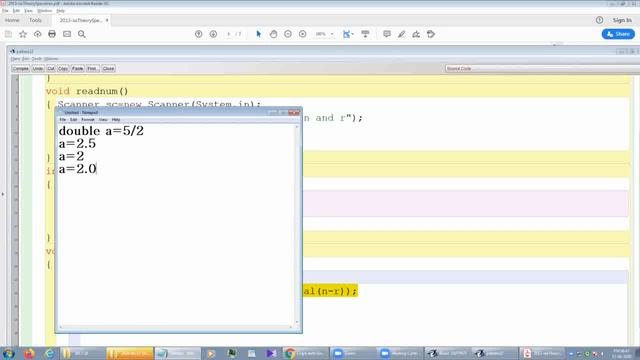Open Internet Explorer from the taskbar

pos(49,353)
